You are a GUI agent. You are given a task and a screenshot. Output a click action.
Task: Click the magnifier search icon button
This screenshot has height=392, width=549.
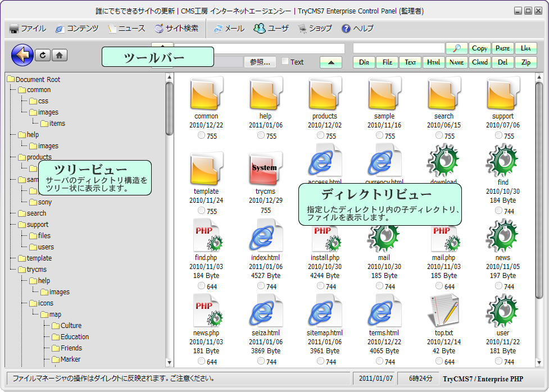456,48
